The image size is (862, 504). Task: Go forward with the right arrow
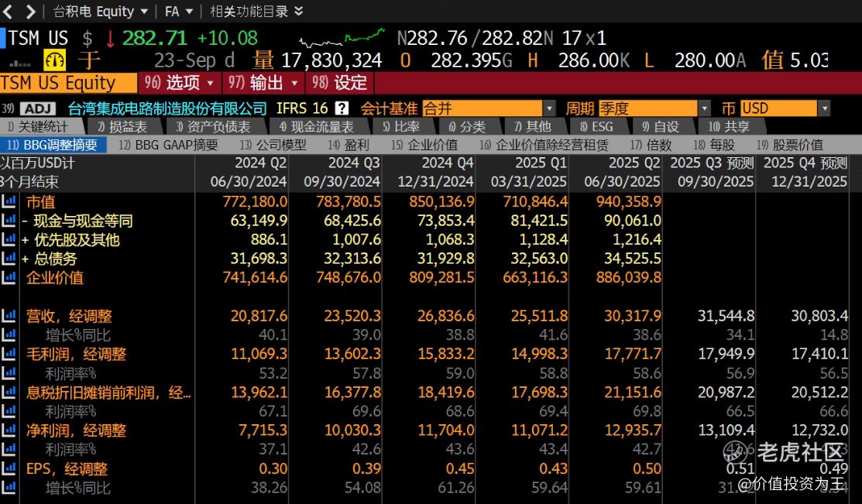pos(30,11)
